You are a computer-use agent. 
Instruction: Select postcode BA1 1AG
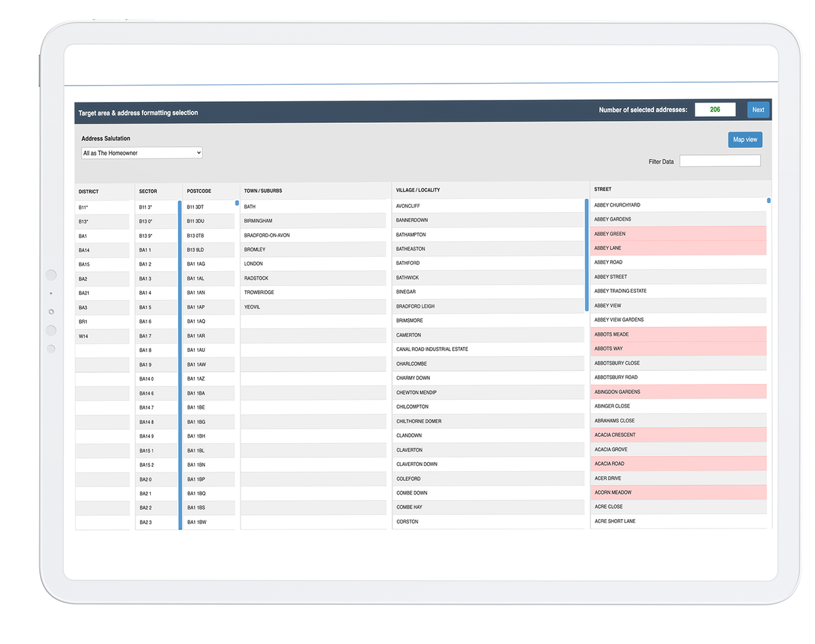coord(208,264)
